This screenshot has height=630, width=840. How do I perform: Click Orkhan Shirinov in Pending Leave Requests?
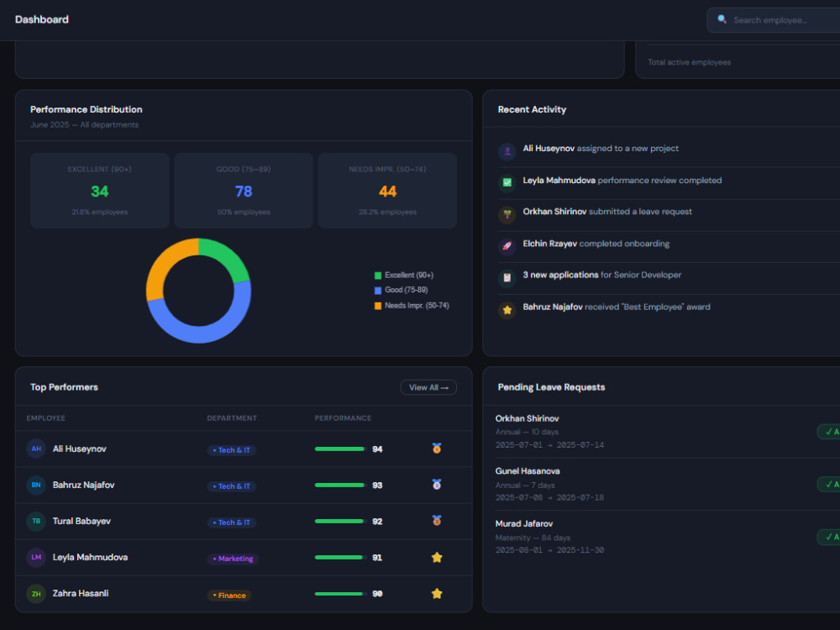[528, 418]
